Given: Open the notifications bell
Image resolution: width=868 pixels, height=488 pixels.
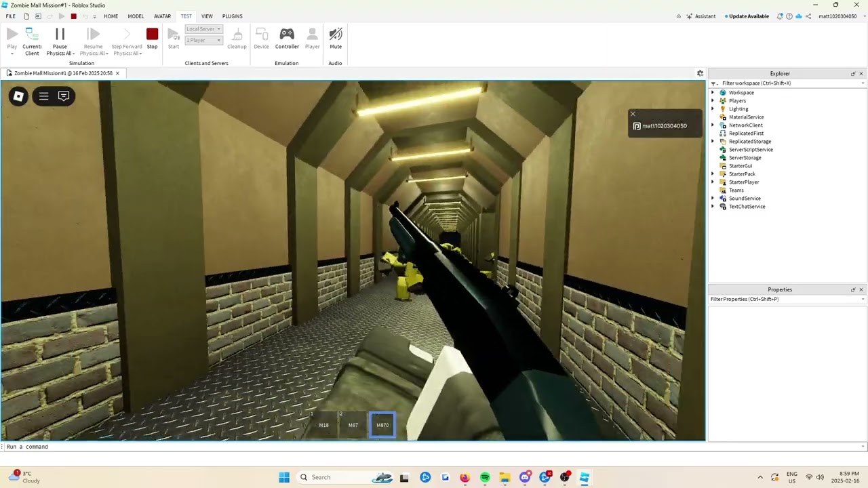Looking at the screenshot, I should [x=780, y=16].
